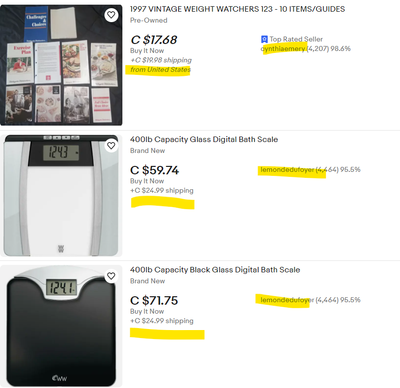Click the Top Rated Seller badge icon
400x388 pixels.
click(x=264, y=39)
